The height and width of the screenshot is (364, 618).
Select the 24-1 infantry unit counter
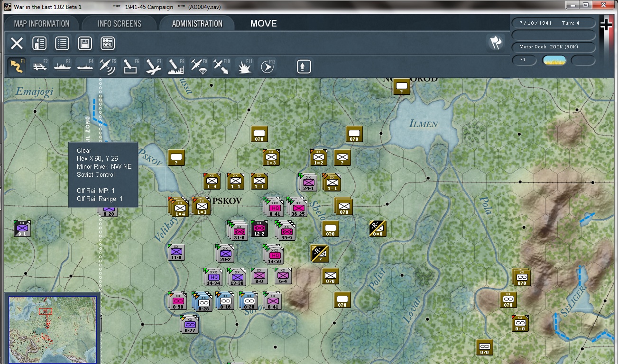pyautogui.click(x=308, y=182)
